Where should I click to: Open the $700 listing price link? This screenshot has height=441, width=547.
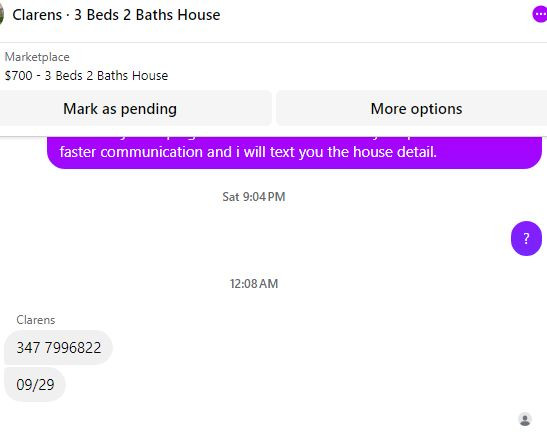coord(18,75)
